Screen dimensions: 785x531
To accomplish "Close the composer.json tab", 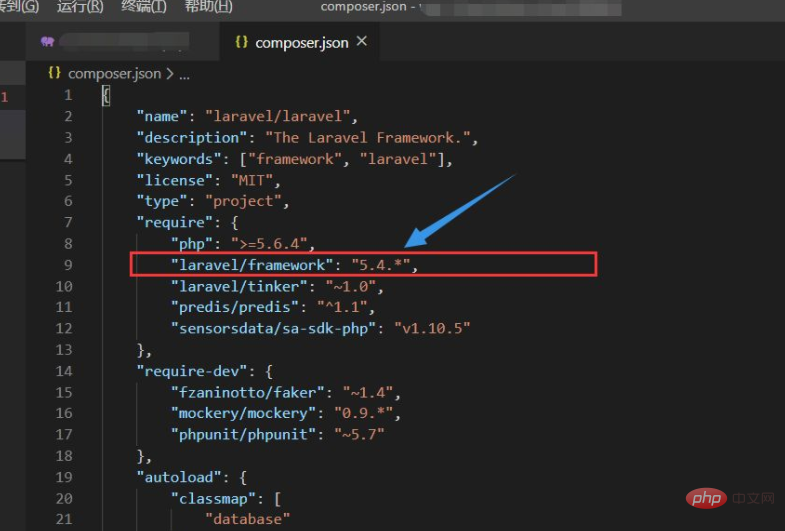I will point(361,42).
